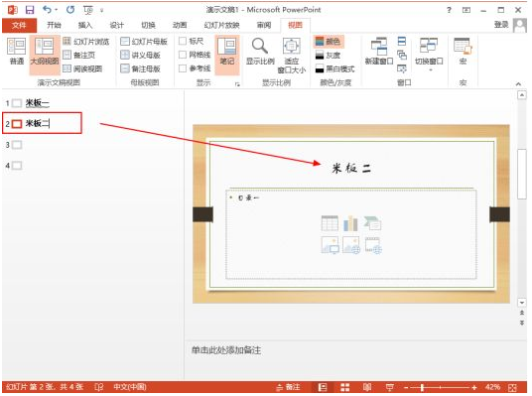Insert online pictures icon in placeholder
532x396 pixels.
(351, 245)
